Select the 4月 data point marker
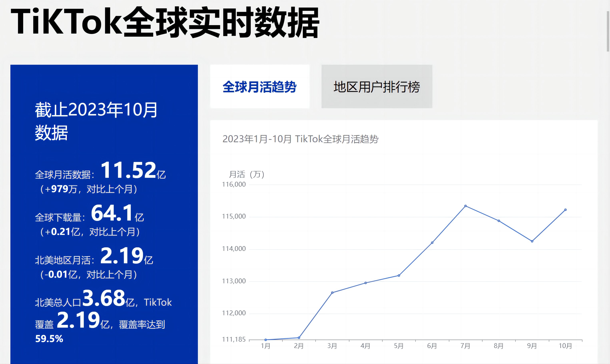The width and height of the screenshot is (610, 364). [x=366, y=283]
